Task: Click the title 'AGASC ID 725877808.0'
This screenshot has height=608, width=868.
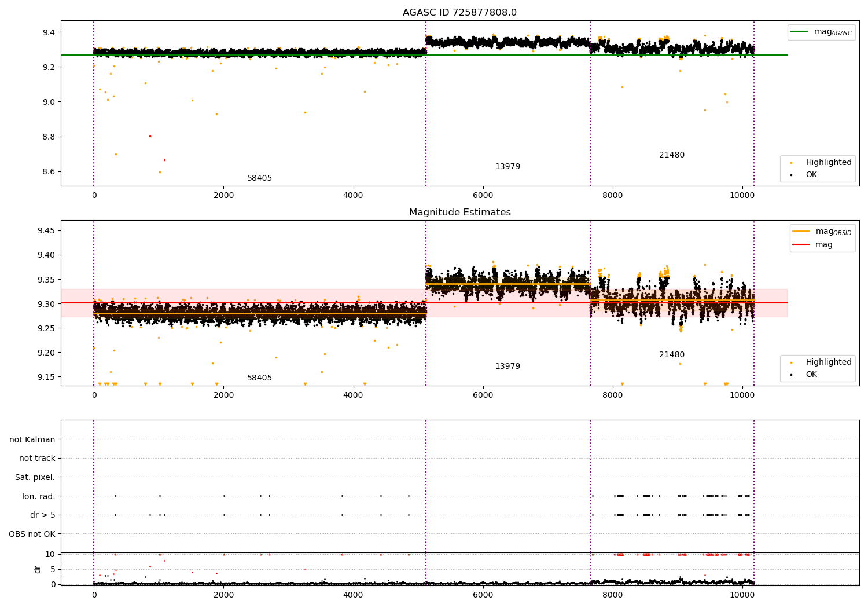Action: 459,13
